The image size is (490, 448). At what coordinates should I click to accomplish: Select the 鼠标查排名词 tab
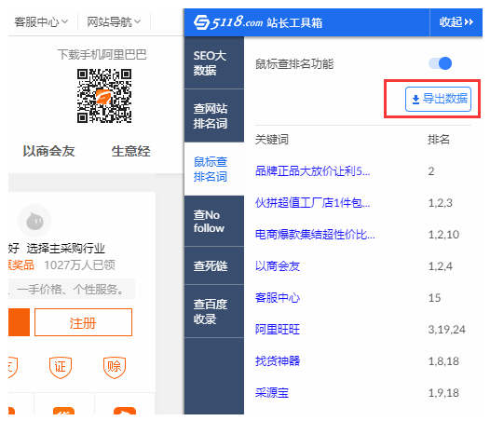[x=214, y=169]
